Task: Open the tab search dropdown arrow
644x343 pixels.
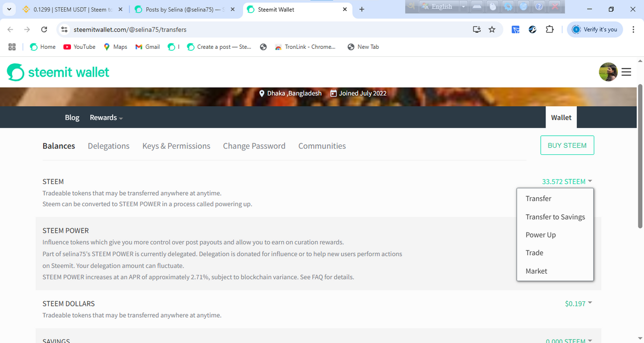Action: 9,9
